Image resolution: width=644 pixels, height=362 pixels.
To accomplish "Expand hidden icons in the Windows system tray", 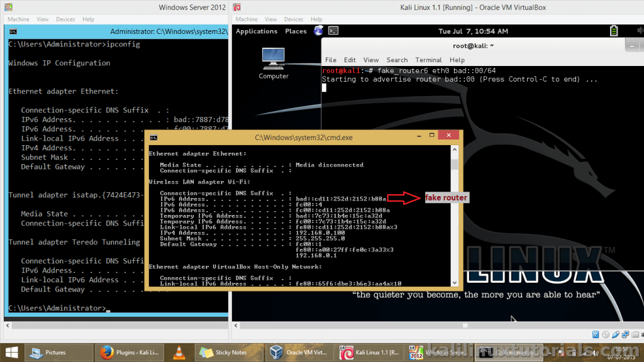I will coord(548,353).
